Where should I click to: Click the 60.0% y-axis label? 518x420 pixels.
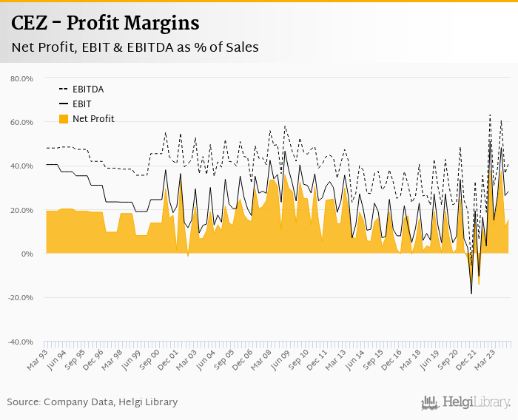21,122
